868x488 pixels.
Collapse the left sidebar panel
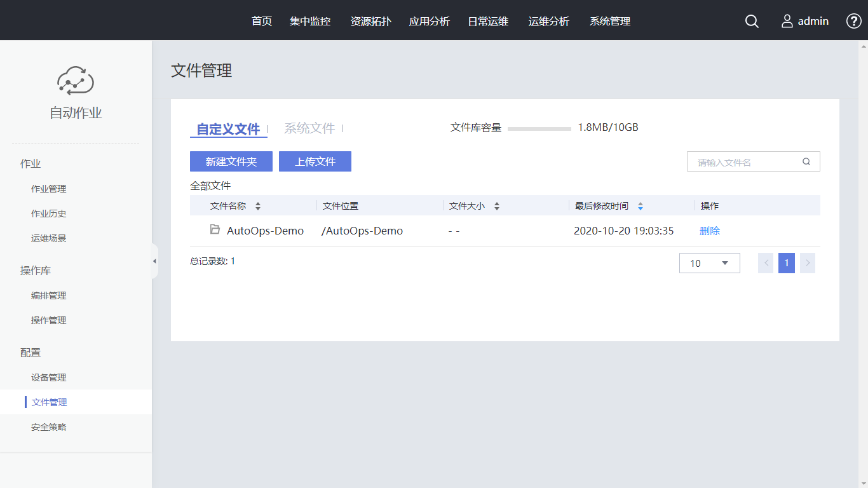pyautogui.click(x=154, y=261)
